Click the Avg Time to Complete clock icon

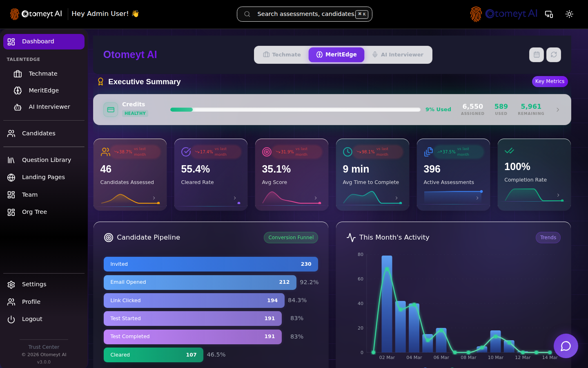348,152
